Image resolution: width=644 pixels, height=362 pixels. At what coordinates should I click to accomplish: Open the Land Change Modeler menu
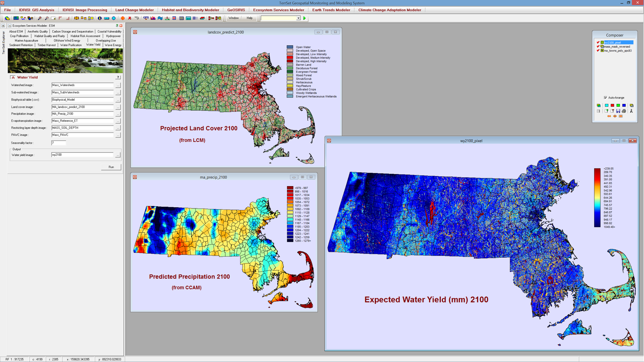(135, 10)
